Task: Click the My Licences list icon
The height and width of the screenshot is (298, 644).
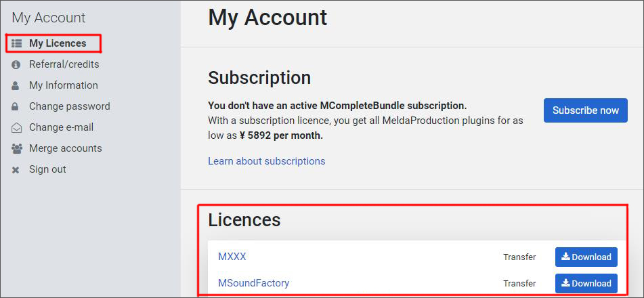Action: coord(16,43)
